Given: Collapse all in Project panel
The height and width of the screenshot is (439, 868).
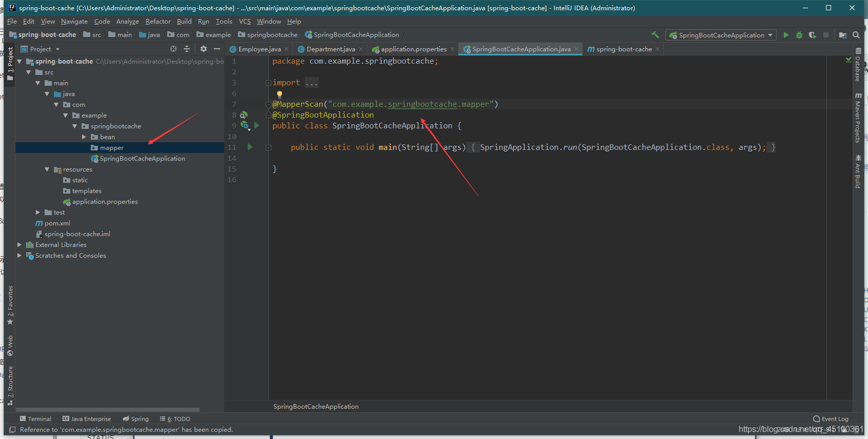Looking at the screenshot, I should [187, 49].
